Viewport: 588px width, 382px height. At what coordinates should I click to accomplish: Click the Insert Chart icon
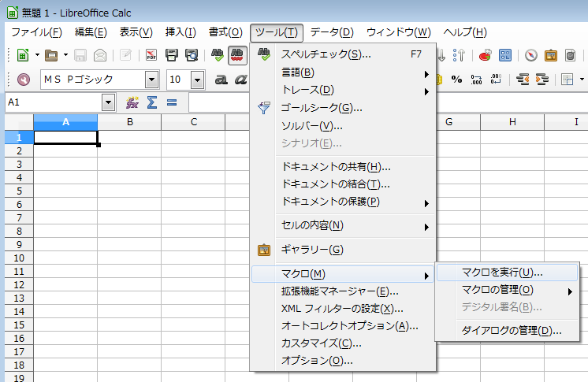point(486,55)
